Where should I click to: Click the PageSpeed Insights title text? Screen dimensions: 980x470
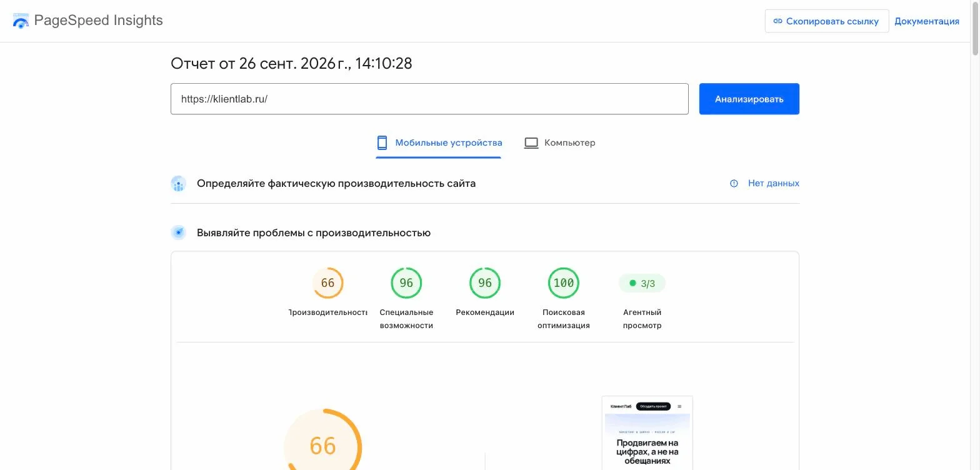(99, 21)
